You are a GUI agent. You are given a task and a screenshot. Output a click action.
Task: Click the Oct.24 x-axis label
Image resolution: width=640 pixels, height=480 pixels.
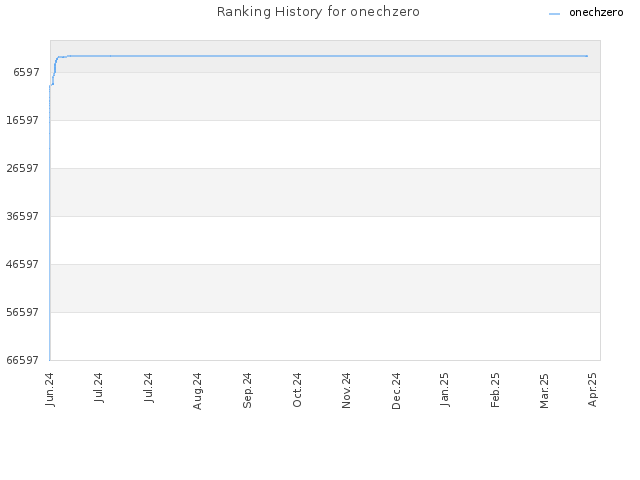(x=297, y=390)
